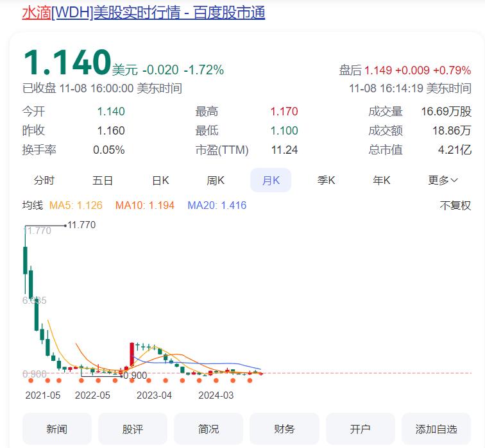Click the 0.900 low price callout

point(135,376)
